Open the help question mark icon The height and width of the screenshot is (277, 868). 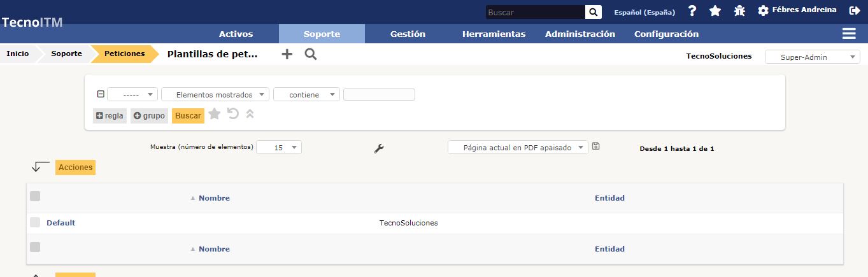point(692,11)
